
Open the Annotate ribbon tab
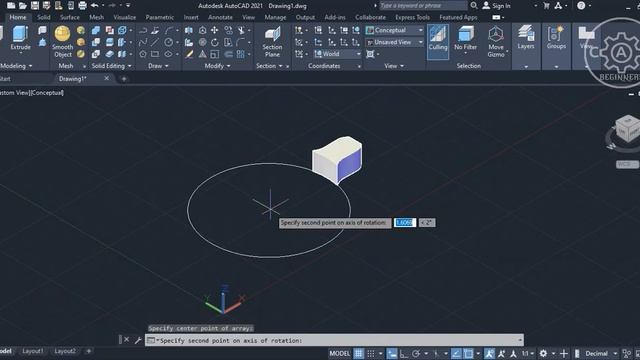[x=220, y=17]
